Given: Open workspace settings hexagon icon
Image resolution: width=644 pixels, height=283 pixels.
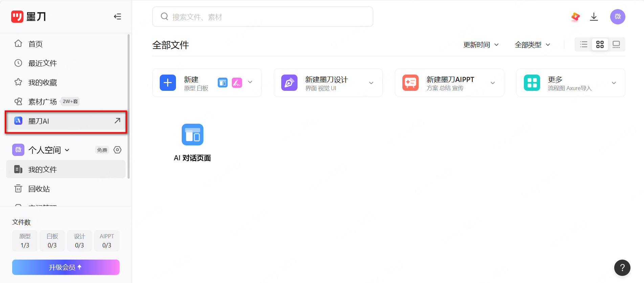Looking at the screenshot, I should click(x=117, y=150).
